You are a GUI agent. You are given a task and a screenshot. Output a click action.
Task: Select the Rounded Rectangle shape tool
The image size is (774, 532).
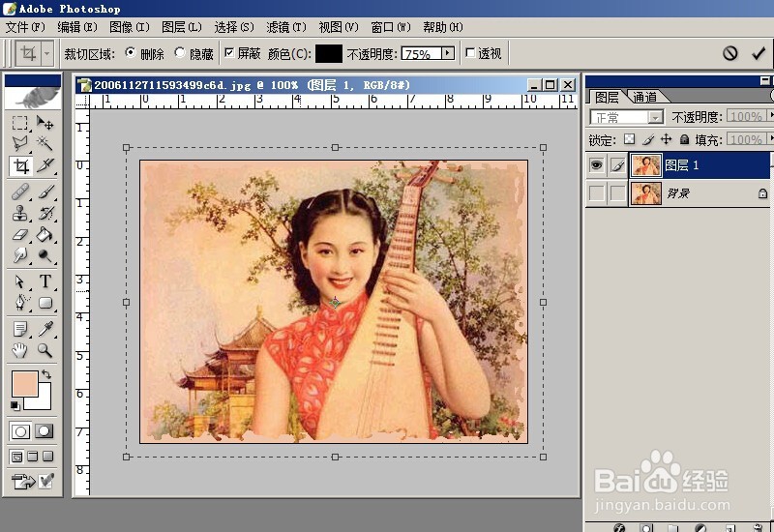tap(45, 303)
